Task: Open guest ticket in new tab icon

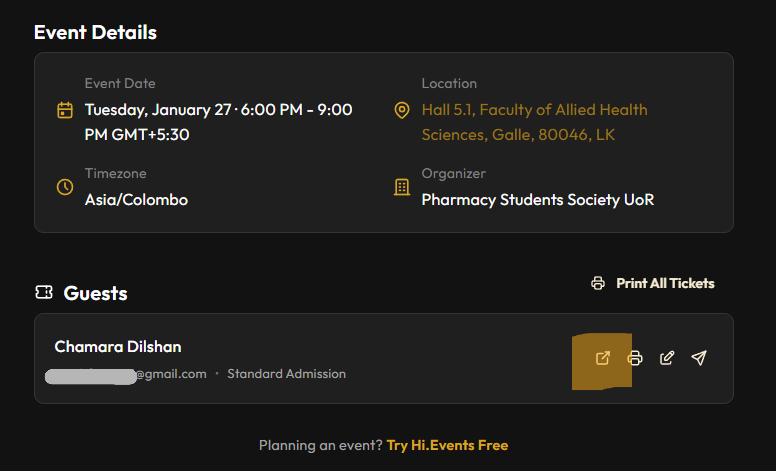Action: click(x=602, y=358)
